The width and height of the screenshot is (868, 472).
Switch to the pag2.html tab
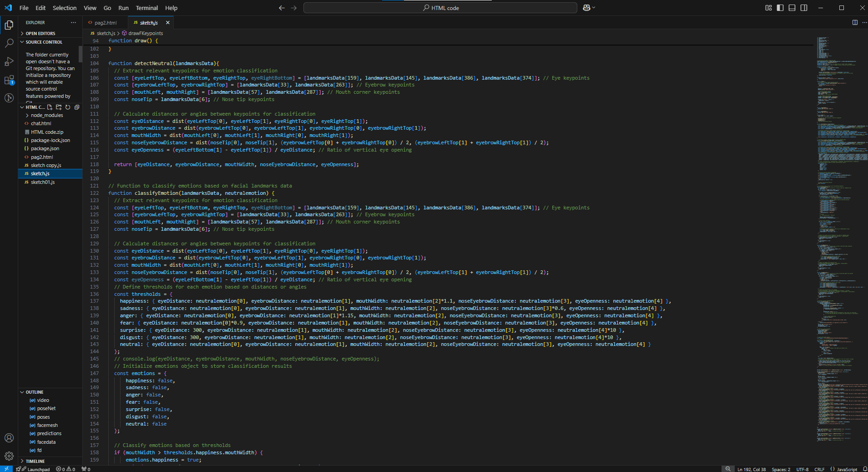(105, 22)
